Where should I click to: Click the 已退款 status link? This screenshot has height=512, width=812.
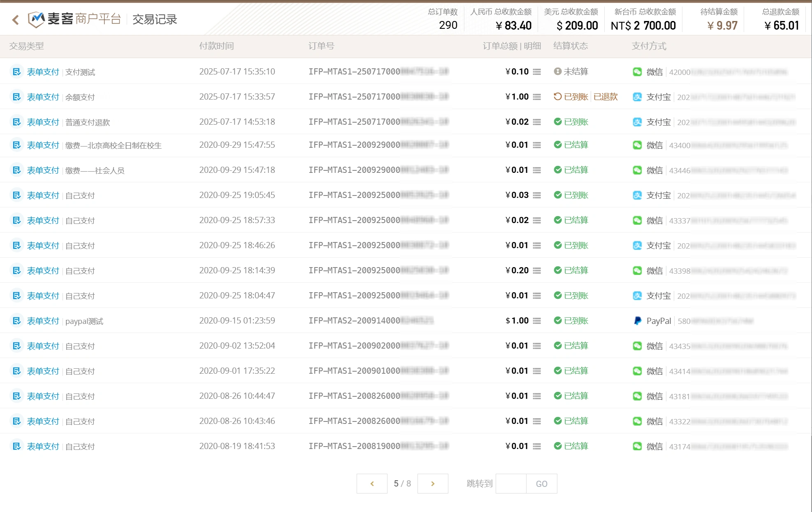(606, 97)
